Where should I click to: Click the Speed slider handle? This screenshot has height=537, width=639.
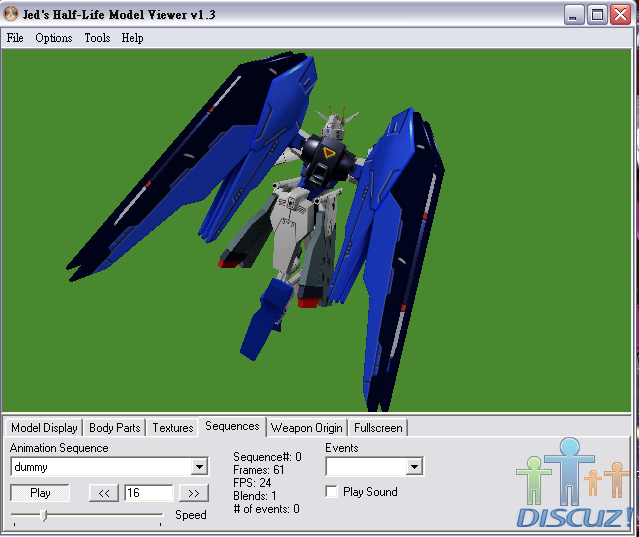click(x=44, y=516)
